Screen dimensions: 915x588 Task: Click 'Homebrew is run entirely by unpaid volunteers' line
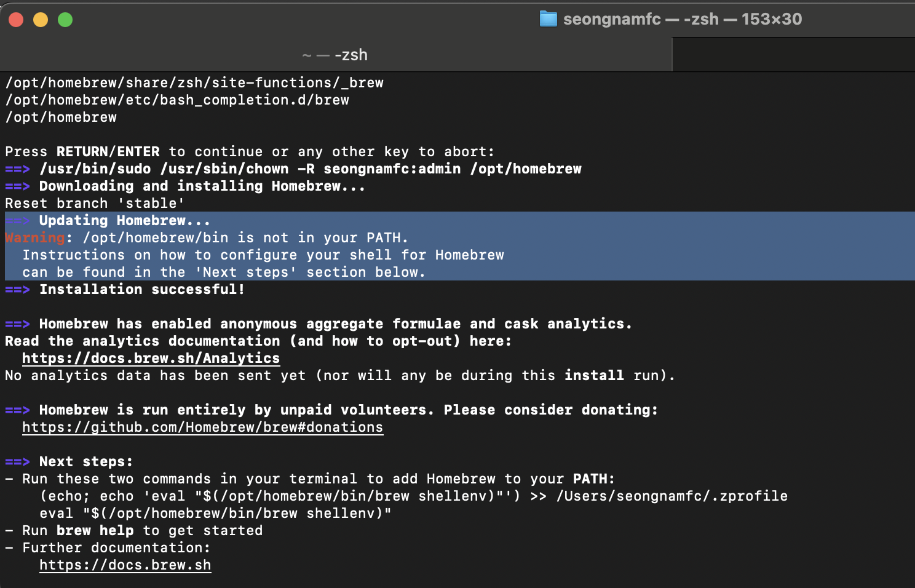331,410
